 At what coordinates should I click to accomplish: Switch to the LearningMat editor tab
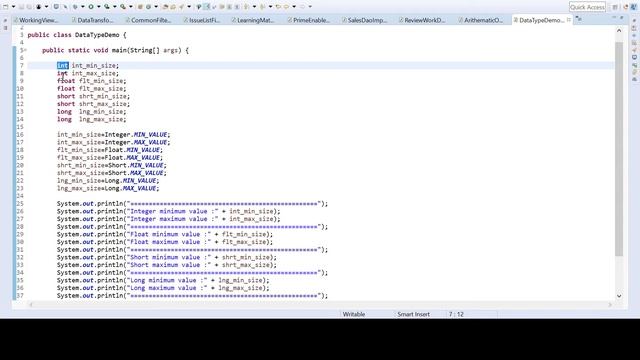(x=253, y=20)
